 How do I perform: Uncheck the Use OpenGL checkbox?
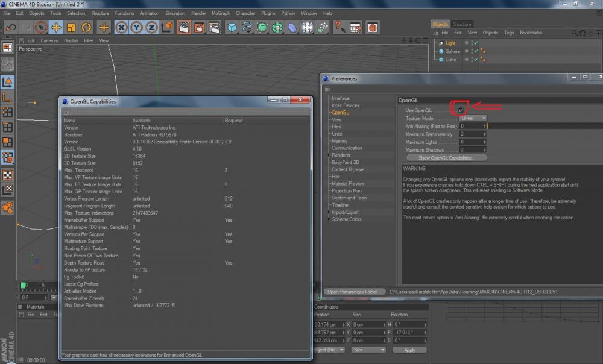pos(461,110)
